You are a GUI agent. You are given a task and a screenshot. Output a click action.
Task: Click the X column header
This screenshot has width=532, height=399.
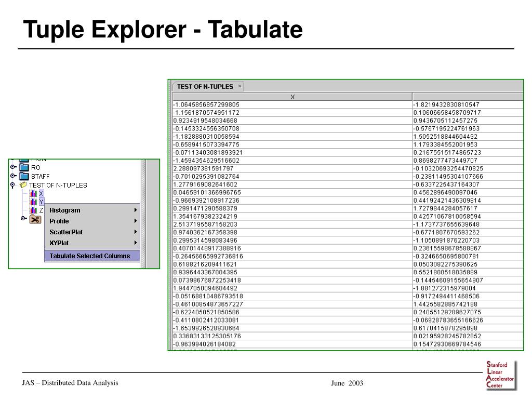pos(292,97)
